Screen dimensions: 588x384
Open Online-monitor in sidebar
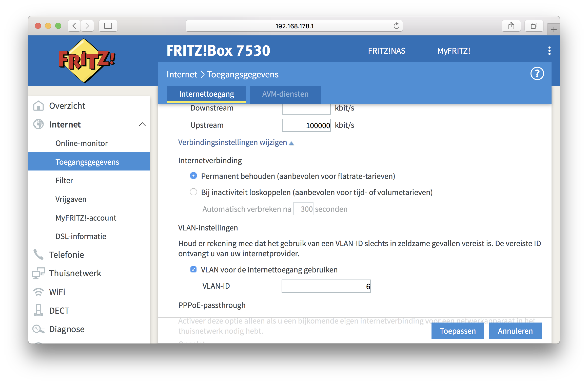[x=82, y=143]
